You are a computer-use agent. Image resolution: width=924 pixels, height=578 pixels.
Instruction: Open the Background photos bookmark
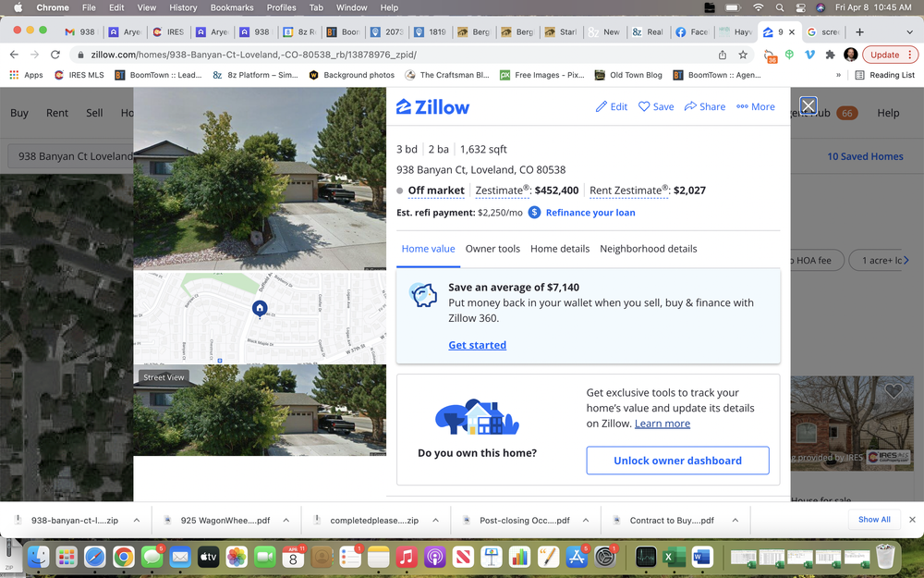[x=352, y=75]
